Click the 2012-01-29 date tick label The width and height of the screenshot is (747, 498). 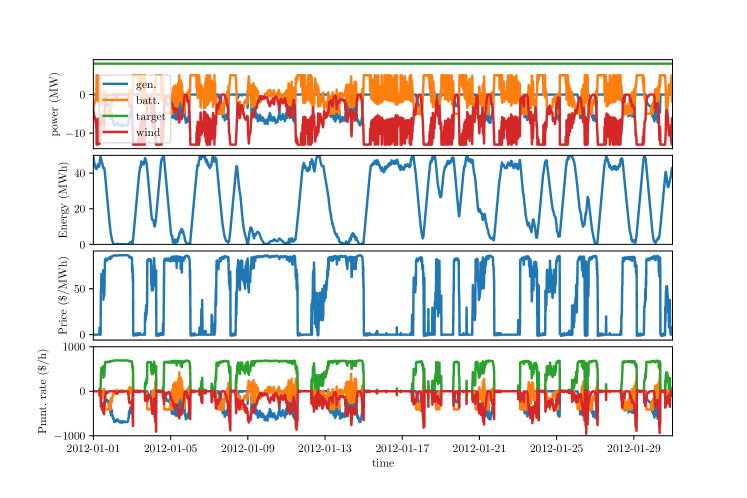pyautogui.click(x=634, y=448)
